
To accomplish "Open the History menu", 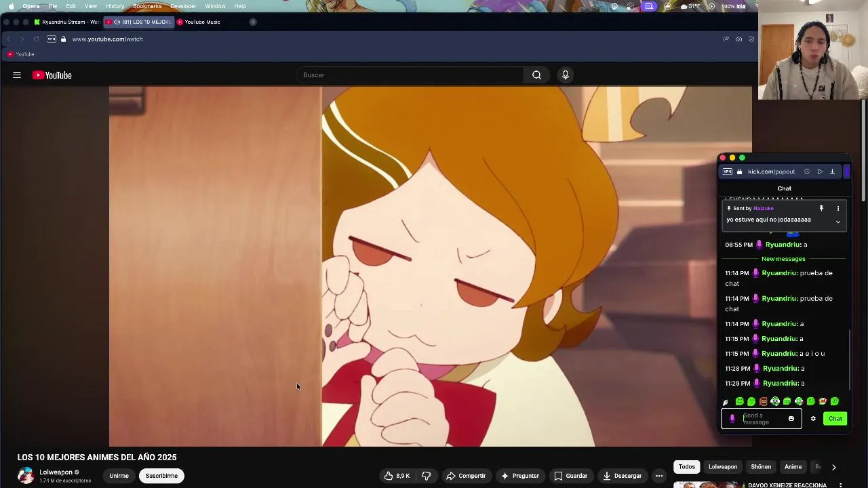I will [x=115, y=6].
